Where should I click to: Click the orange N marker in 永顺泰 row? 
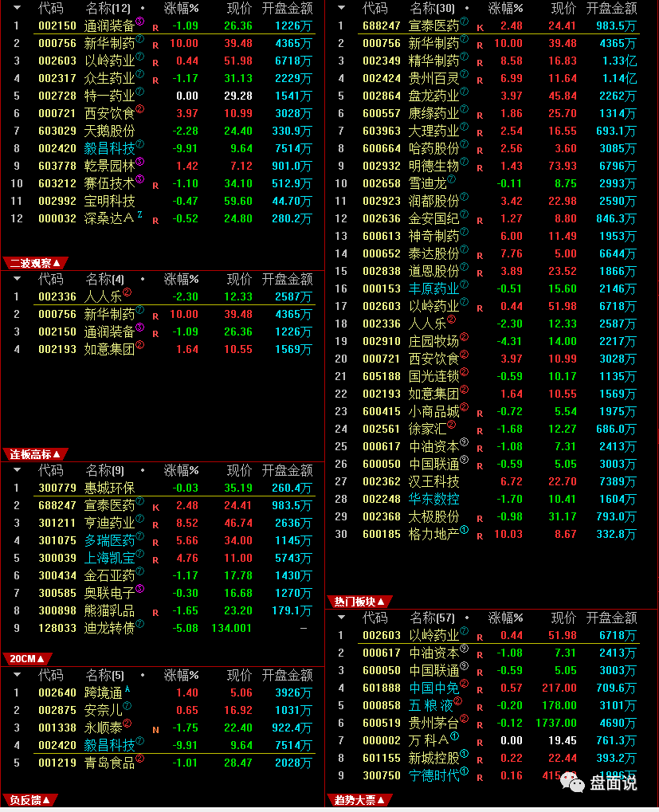pyautogui.click(x=155, y=730)
